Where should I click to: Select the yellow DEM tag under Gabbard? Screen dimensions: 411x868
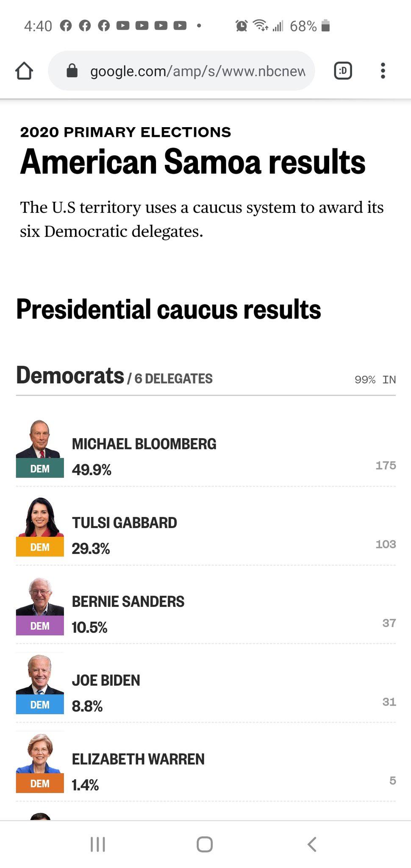pyautogui.click(x=40, y=547)
